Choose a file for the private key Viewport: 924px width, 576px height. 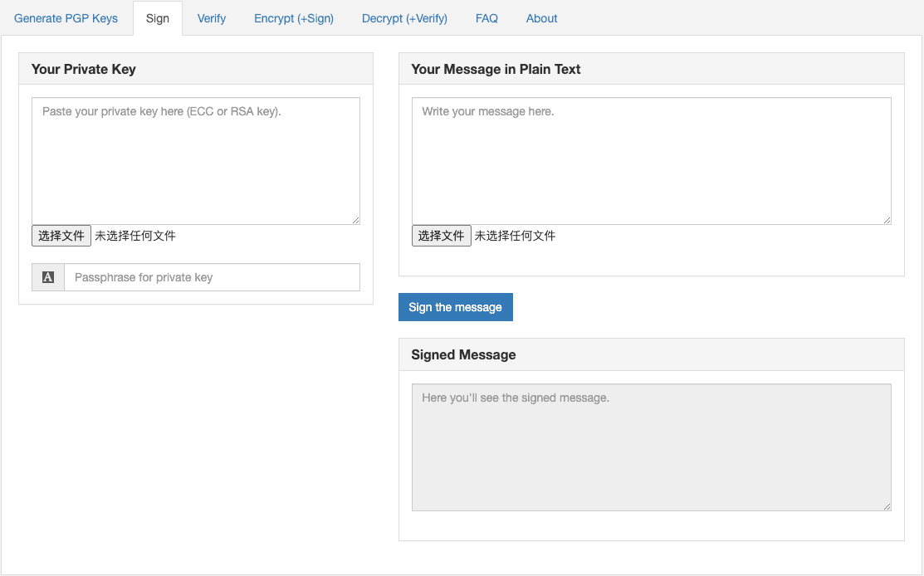(61, 236)
